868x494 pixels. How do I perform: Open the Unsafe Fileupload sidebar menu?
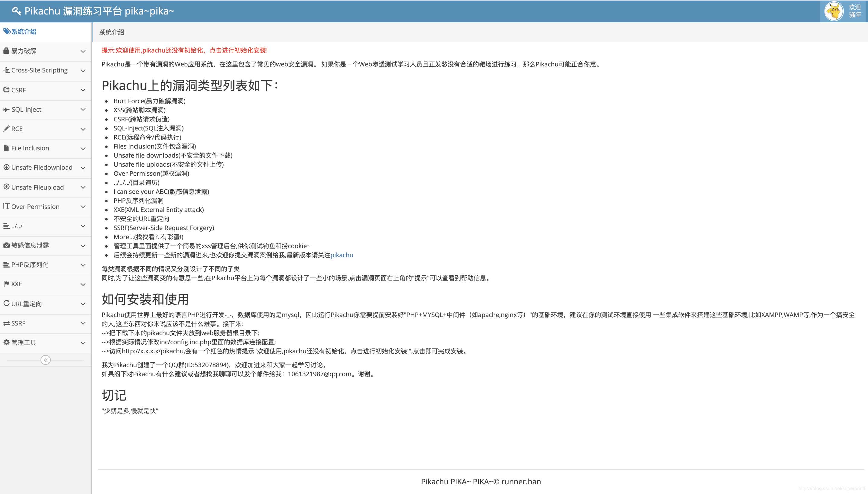click(46, 187)
